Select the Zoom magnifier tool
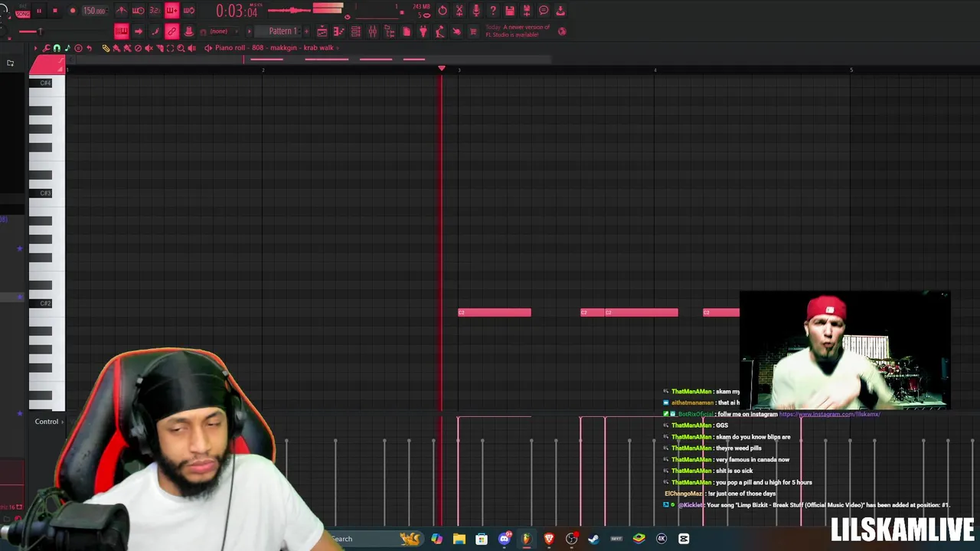The height and width of the screenshot is (551, 980). (181, 48)
